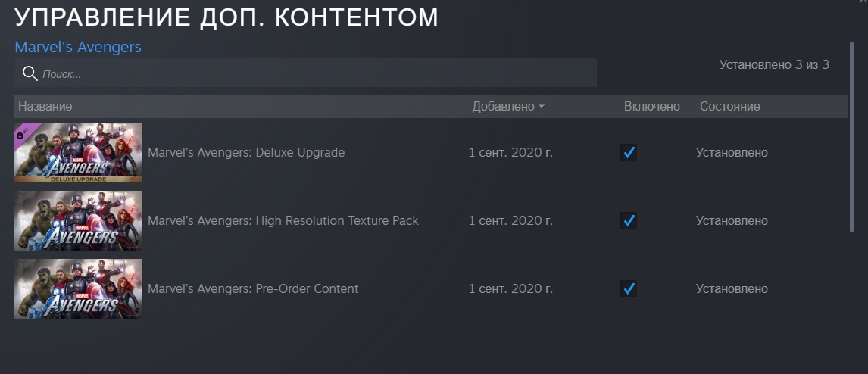Screen dimensions: 868x374
Task: Toggle the Pre-Order Content checkbox
Action: coord(629,288)
